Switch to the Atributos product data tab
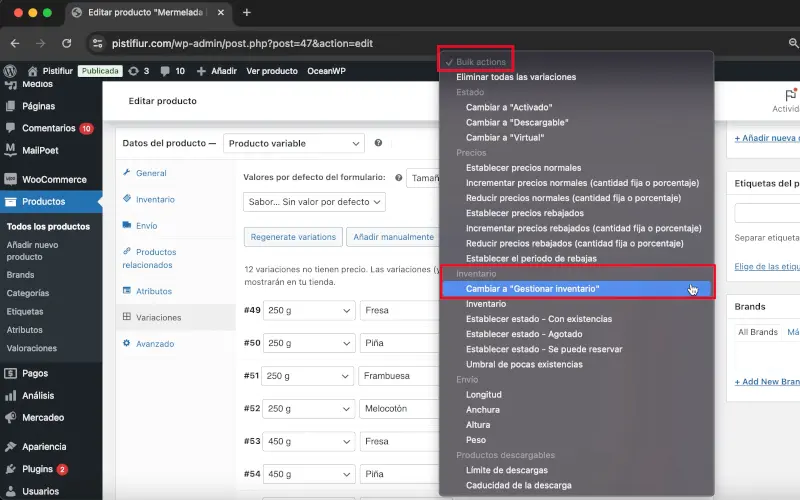Viewport: 800px width, 500px height. (x=154, y=291)
